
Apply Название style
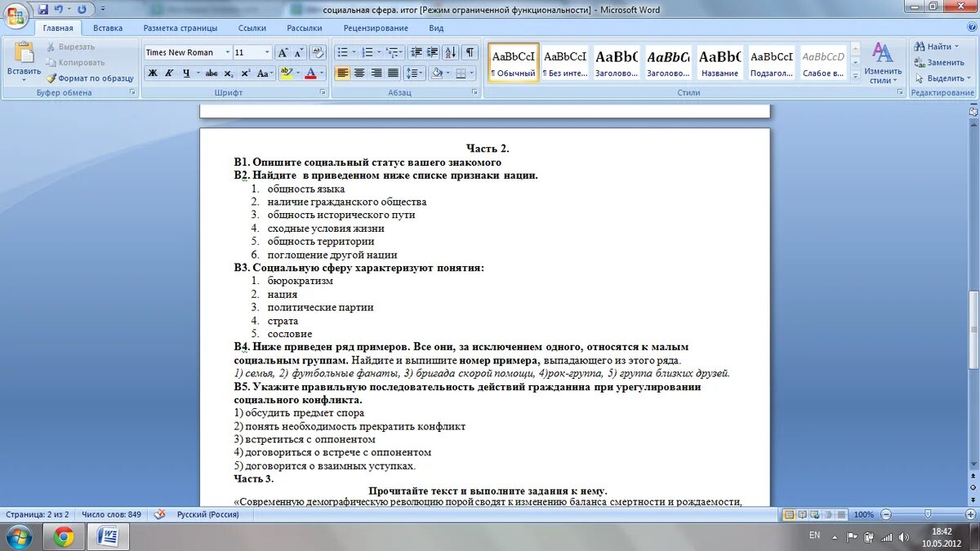pyautogui.click(x=719, y=63)
